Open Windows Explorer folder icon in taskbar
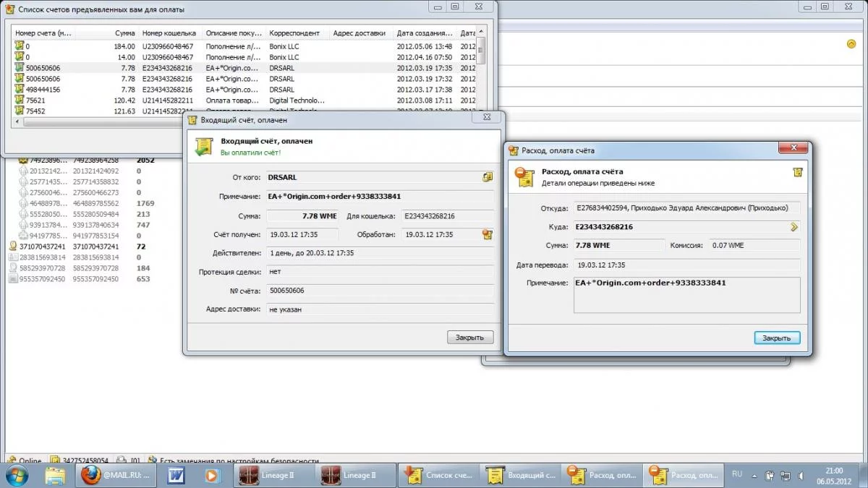The width and height of the screenshot is (868, 488). pyautogui.click(x=56, y=475)
